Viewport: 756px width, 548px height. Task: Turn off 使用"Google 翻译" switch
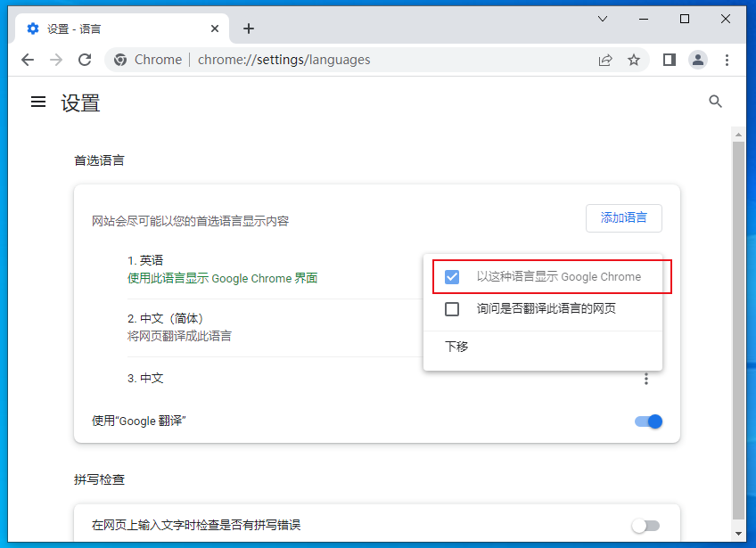[x=648, y=421]
